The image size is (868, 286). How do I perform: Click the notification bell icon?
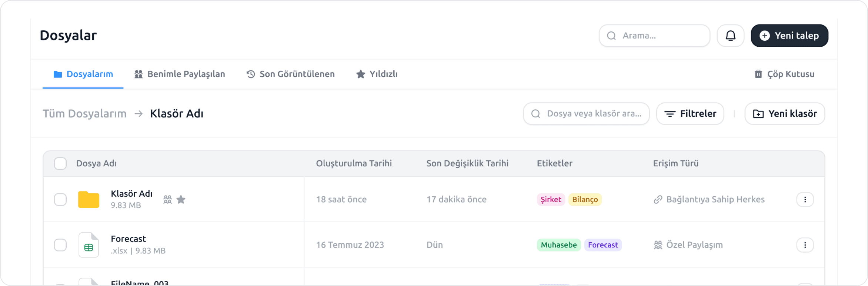pos(730,36)
